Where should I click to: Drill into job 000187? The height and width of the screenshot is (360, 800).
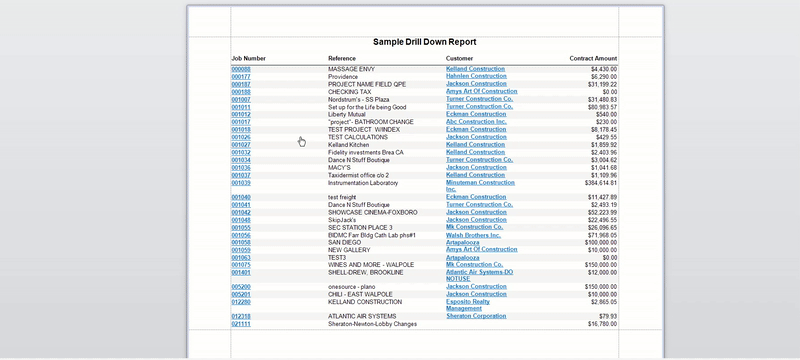[x=241, y=85]
